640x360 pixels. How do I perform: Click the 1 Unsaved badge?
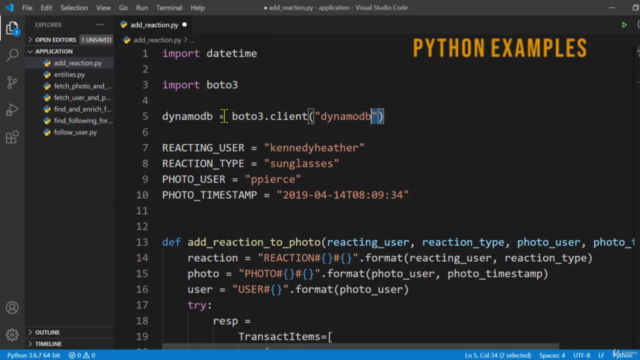(96, 40)
